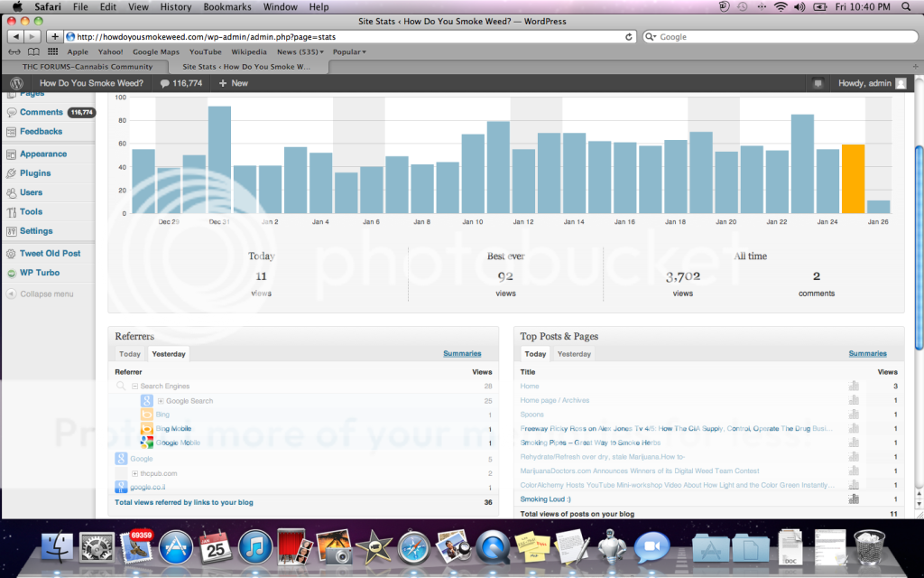This screenshot has height=578, width=924.
Task: Select the Today tab under Referrers
Action: 130,354
